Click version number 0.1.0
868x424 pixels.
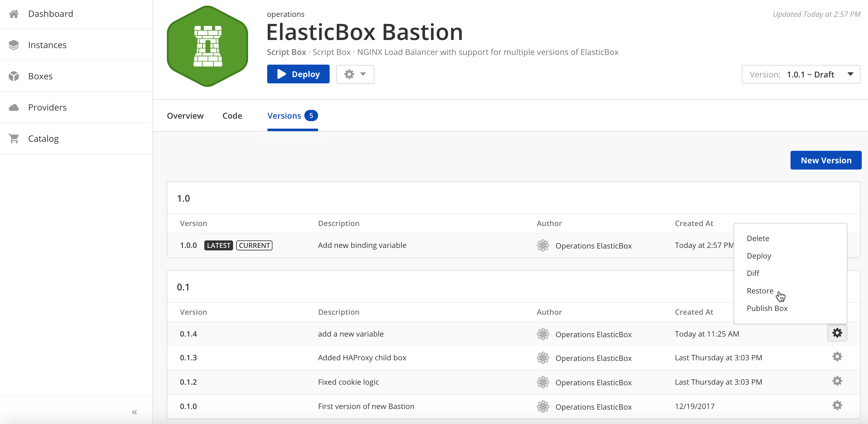click(188, 406)
